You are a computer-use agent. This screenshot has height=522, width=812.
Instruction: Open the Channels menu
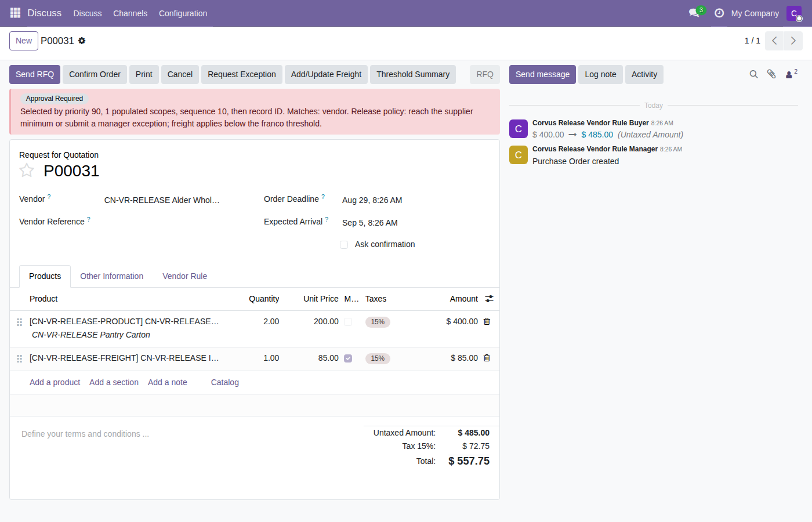click(130, 13)
